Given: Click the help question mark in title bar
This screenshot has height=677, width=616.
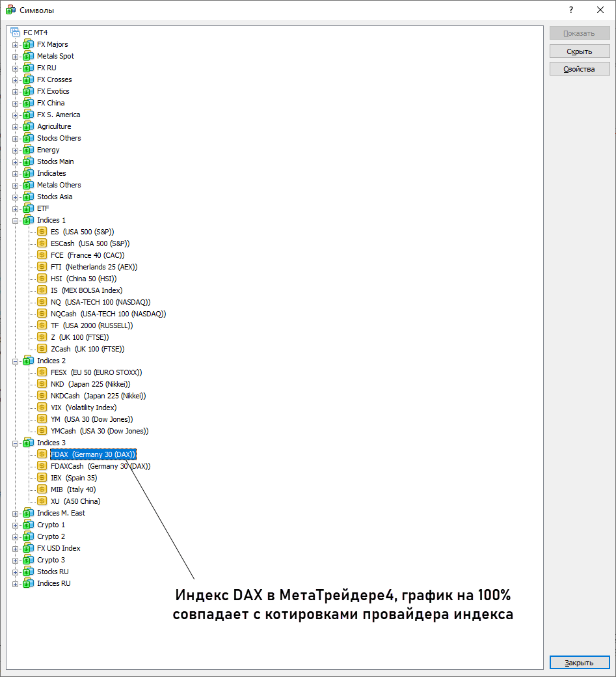Looking at the screenshot, I should coord(571,10).
